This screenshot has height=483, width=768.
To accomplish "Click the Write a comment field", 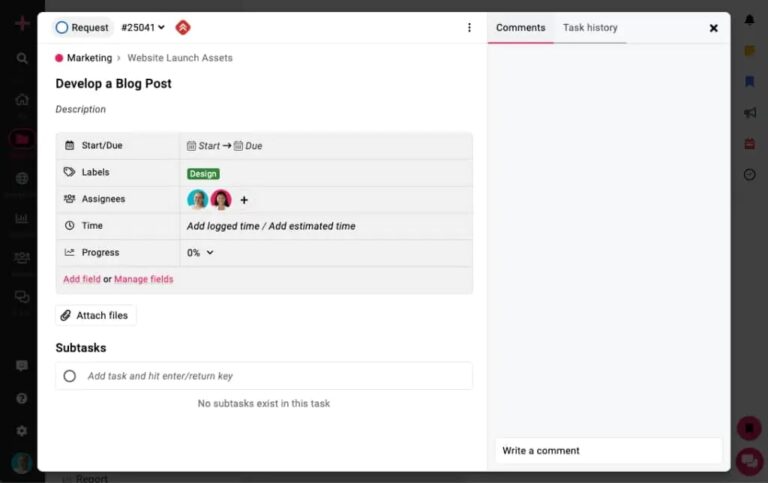I will tap(608, 451).
